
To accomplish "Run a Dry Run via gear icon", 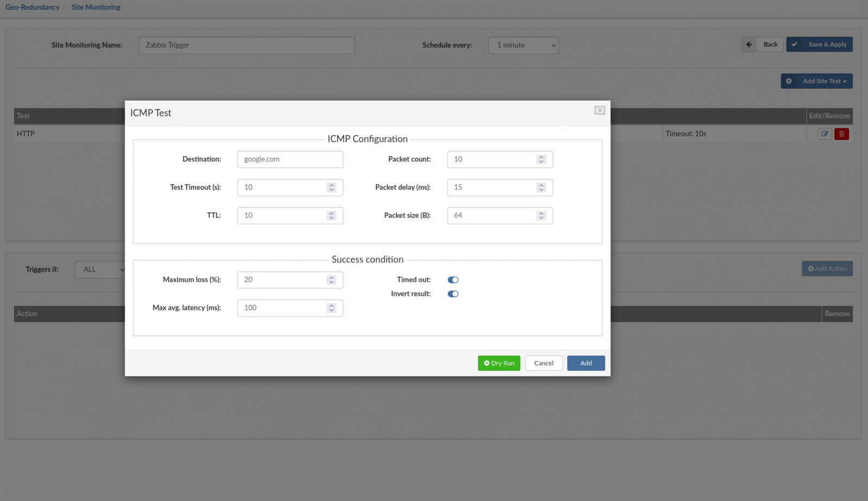I will click(x=487, y=363).
